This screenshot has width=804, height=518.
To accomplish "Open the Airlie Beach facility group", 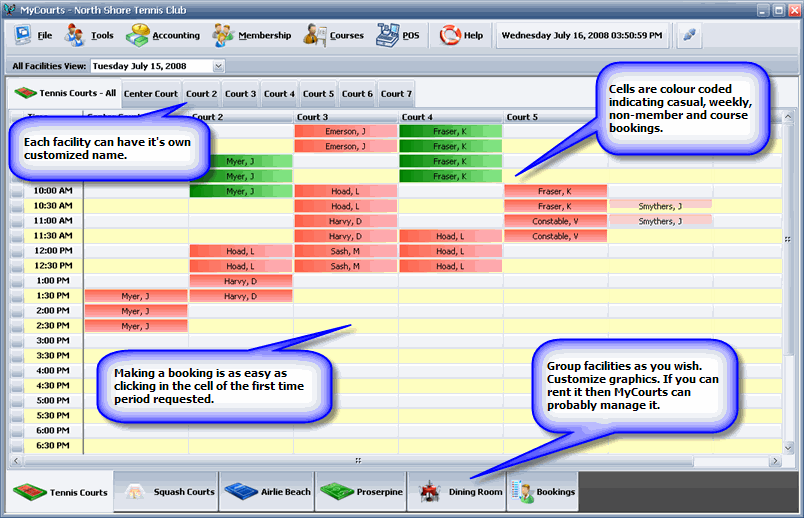I will (267, 491).
